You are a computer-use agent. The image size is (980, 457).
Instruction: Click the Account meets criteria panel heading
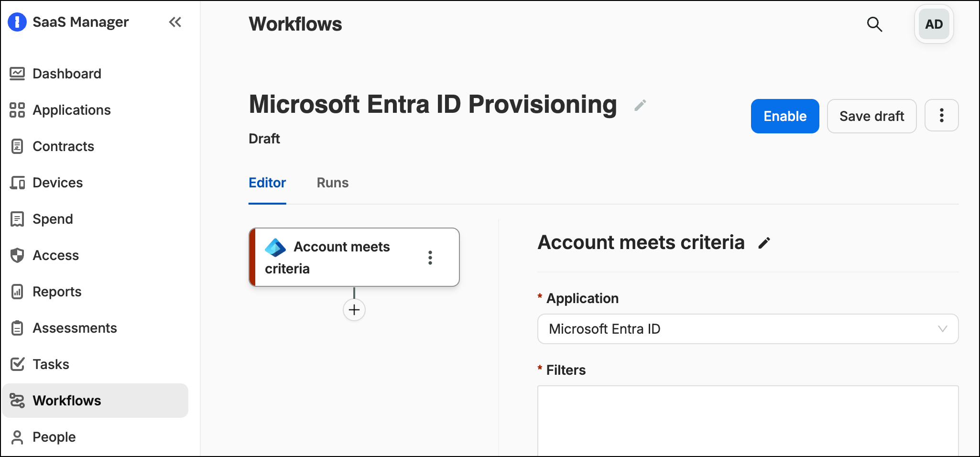(641, 243)
